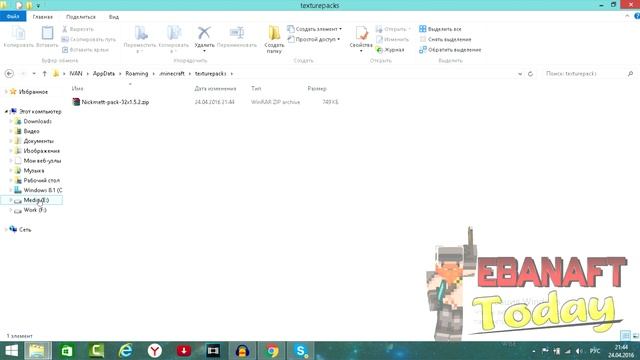Image resolution: width=640 pixels, height=360 pixels.
Task: Click Снять выделение (Deselect all)
Action: pyautogui.click(x=445, y=40)
